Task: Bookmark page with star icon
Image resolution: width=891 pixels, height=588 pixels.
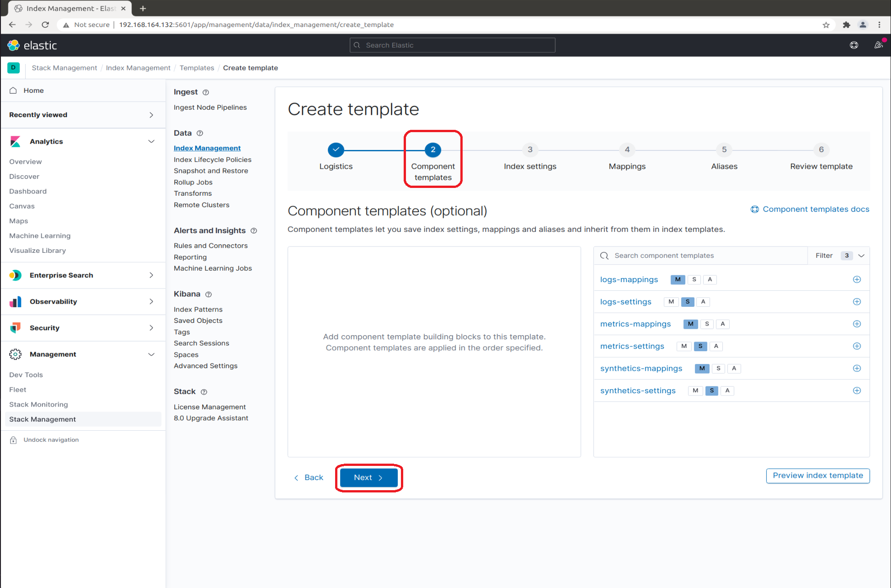Action: click(826, 25)
